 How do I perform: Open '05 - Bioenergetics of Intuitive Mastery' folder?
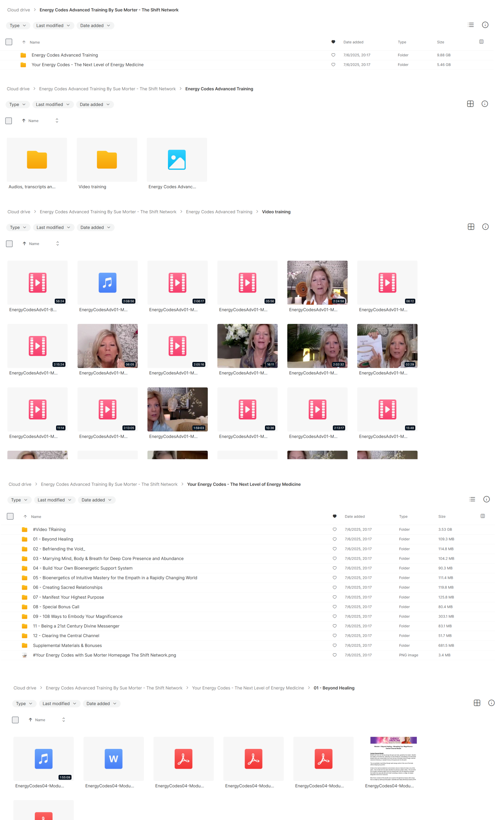click(x=247, y=578)
